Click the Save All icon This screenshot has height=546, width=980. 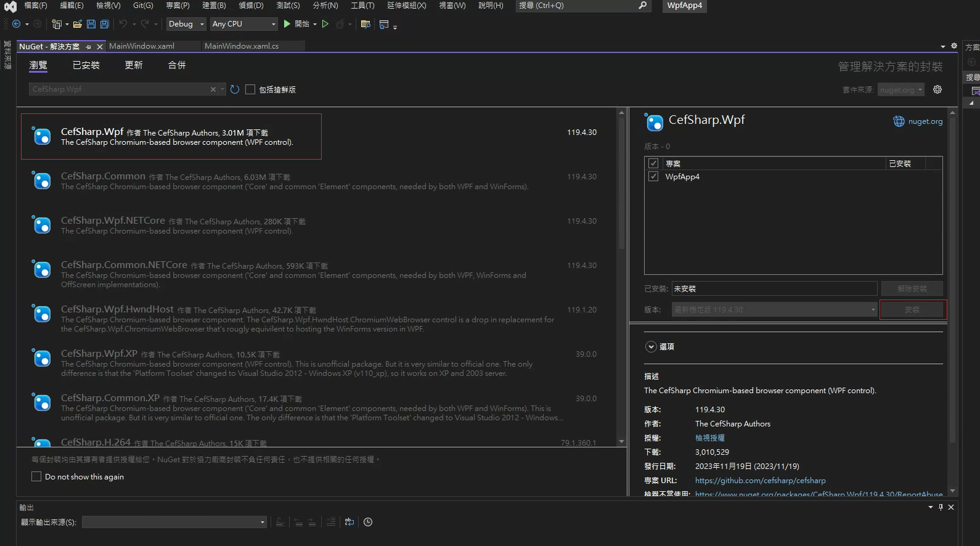tap(105, 24)
